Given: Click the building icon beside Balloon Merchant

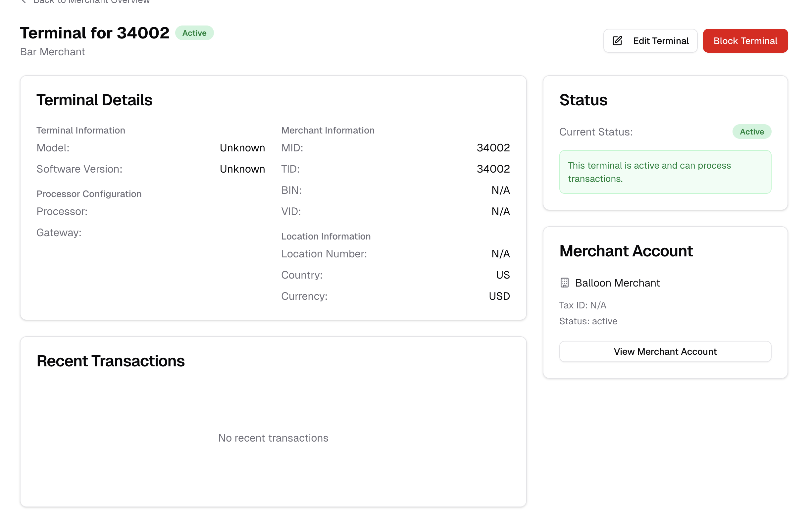Looking at the screenshot, I should tap(564, 283).
